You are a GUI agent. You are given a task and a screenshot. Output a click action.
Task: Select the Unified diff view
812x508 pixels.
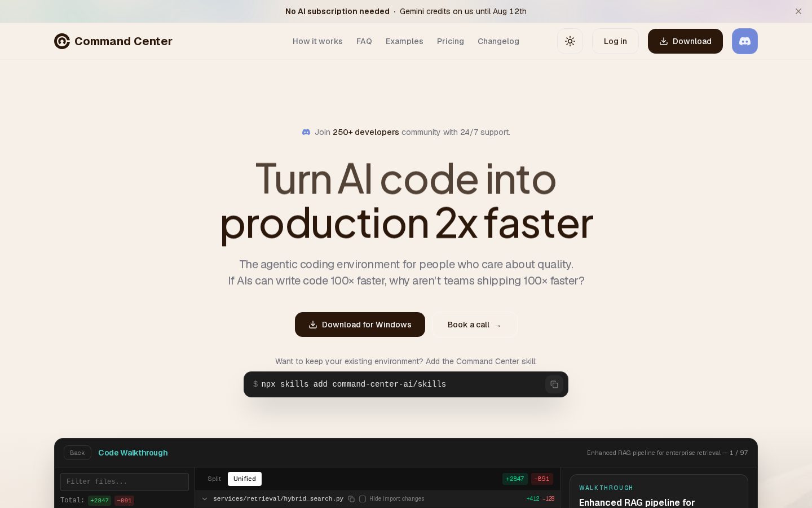pyautogui.click(x=245, y=479)
